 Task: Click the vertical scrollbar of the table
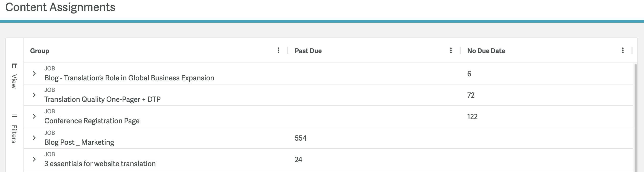tap(635, 117)
